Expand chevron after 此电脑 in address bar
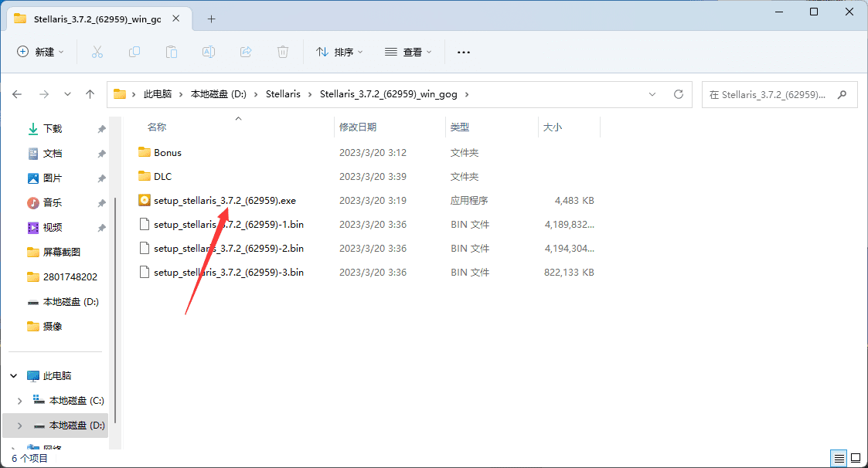Screen dimensions: 868x468 181,94
